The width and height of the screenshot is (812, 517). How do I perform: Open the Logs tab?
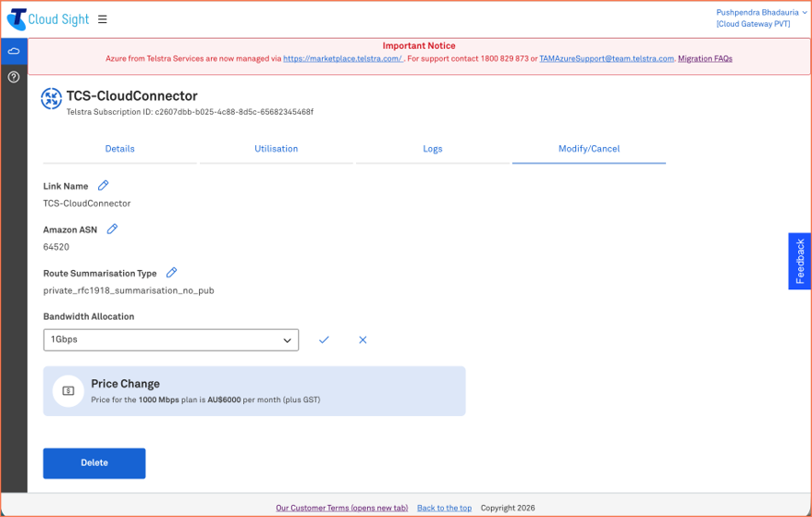click(432, 149)
